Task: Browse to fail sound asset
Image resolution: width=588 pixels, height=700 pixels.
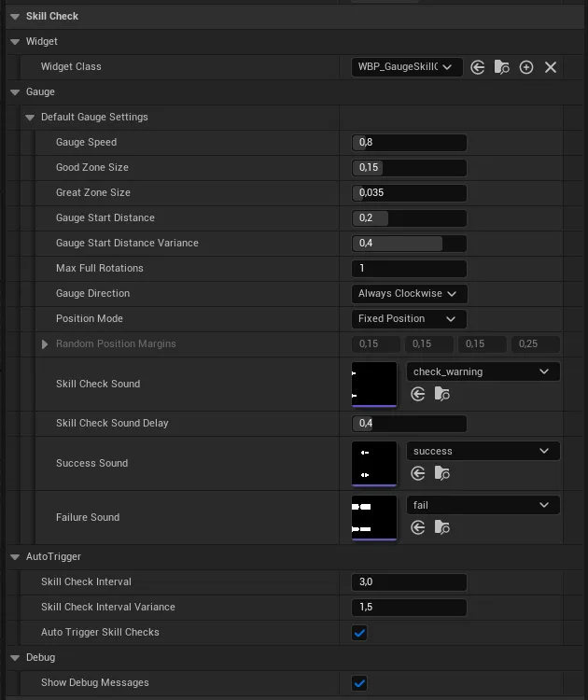Action: (x=442, y=527)
